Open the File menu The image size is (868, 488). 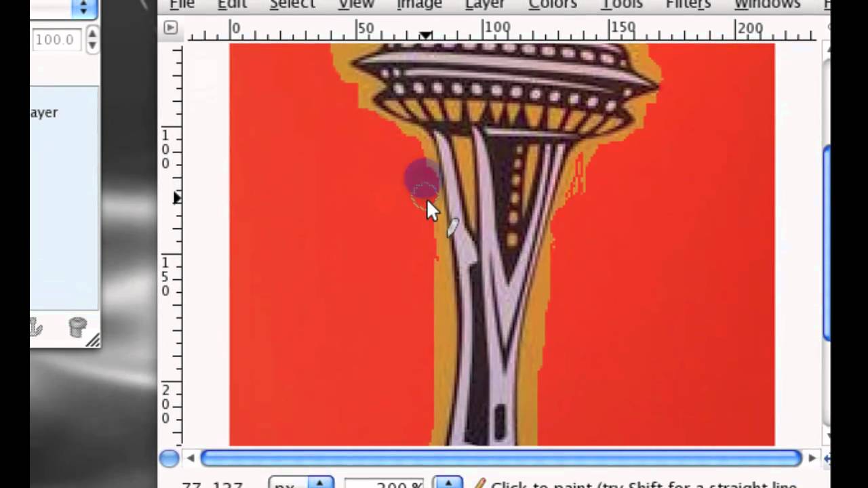tap(182, 4)
